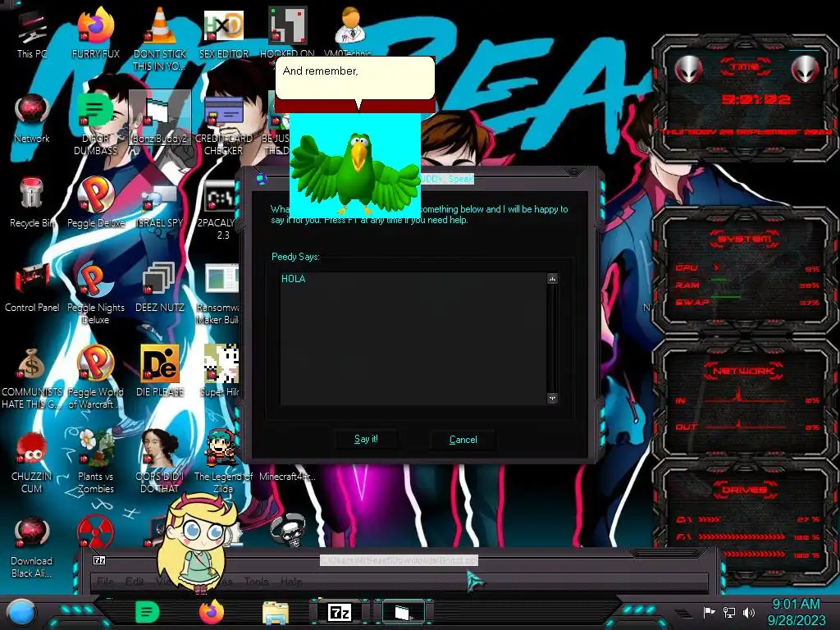Screen dimensions: 840x630
Task: Click into the Peedy Says text box
Action: click(x=413, y=339)
